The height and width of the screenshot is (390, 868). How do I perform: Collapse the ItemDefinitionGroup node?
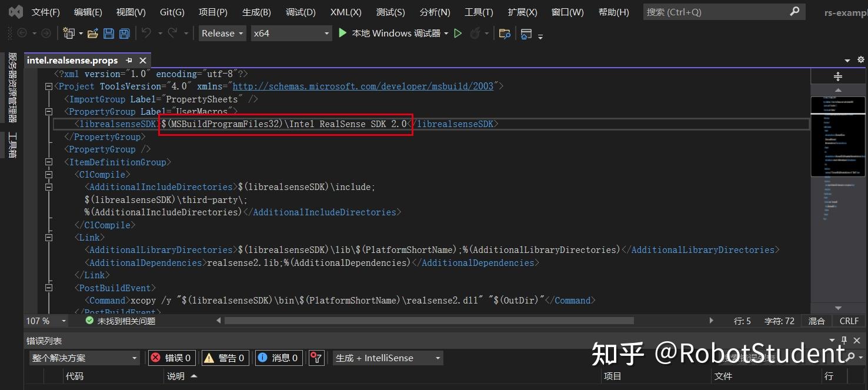tap(49, 162)
